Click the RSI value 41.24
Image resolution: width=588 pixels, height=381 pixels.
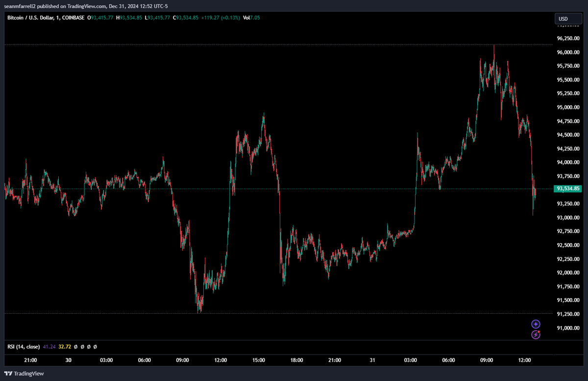(x=49, y=347)
